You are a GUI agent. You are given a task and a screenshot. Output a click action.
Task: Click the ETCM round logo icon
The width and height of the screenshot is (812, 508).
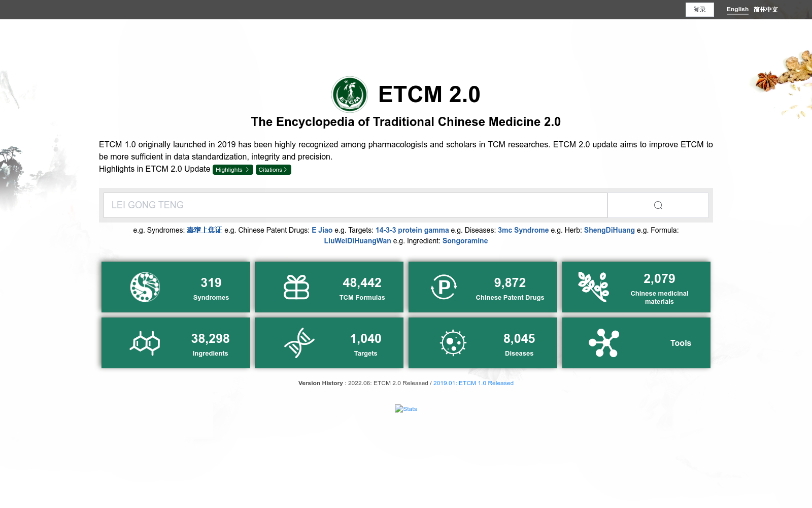[x=350, y=94]
